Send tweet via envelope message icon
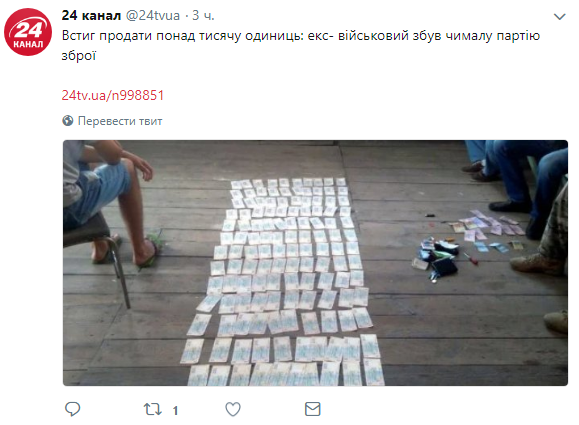The image size is (579, 425). click(x=312, y=409)
